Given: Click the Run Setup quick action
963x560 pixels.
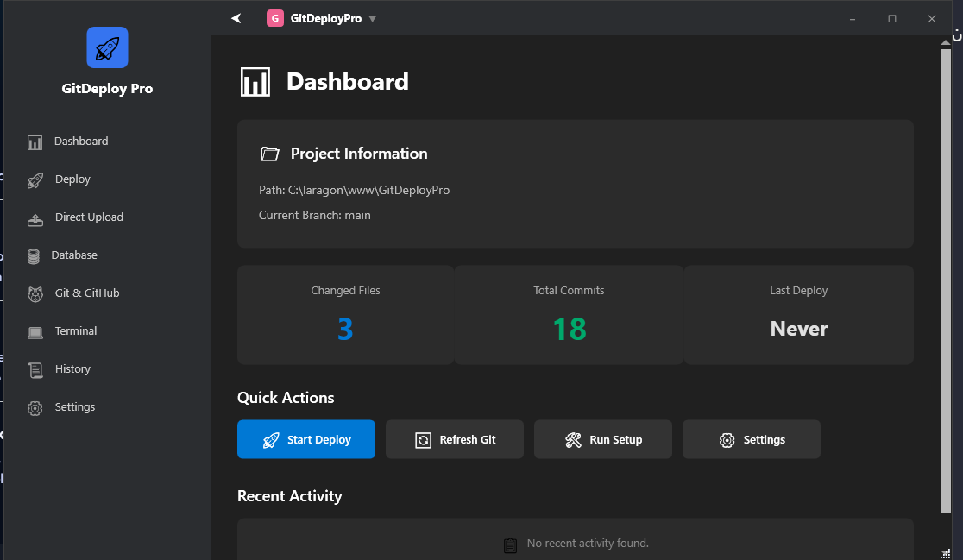Looking at the screenshot, I should pos(602,439).
